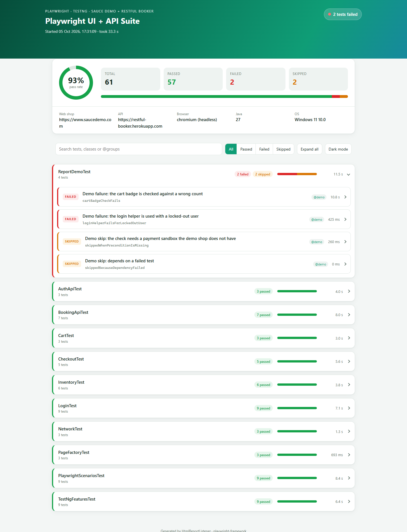Viewport: 407px width, 532px height.
Task: Filter by Passed tests
Action: click(246, 149)
